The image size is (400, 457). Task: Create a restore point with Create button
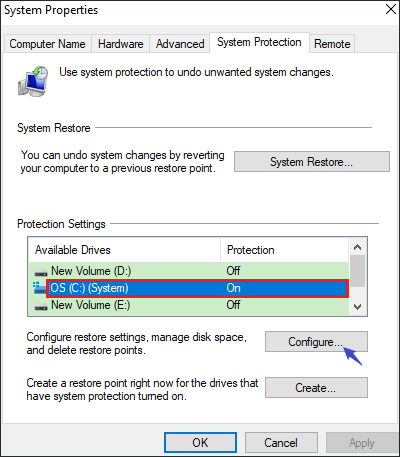(x=316, y=388)
